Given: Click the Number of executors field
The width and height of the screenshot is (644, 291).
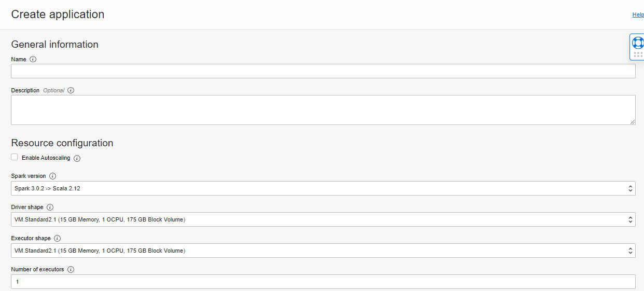Looking at the screenshot, I should (323, 282).
